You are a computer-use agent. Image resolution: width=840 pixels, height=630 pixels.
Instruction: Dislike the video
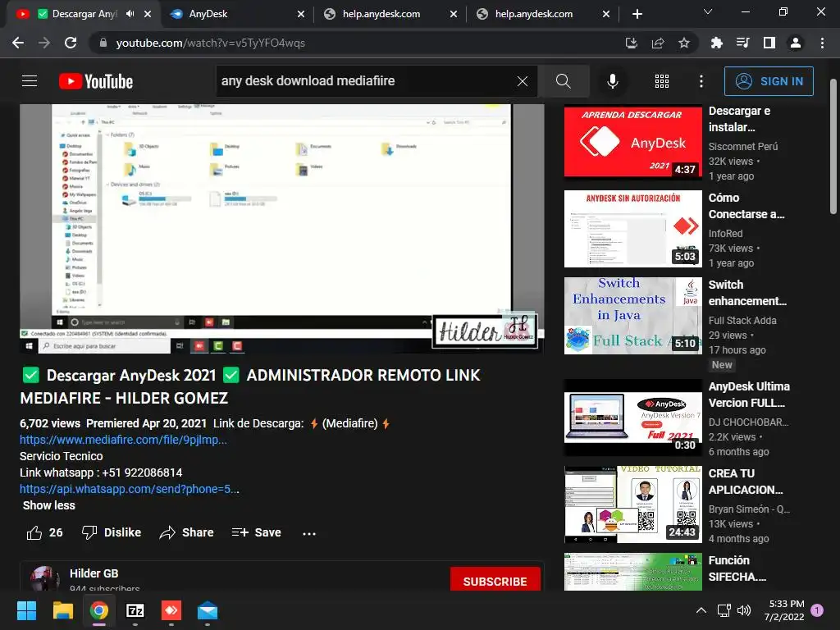point(112,532)
